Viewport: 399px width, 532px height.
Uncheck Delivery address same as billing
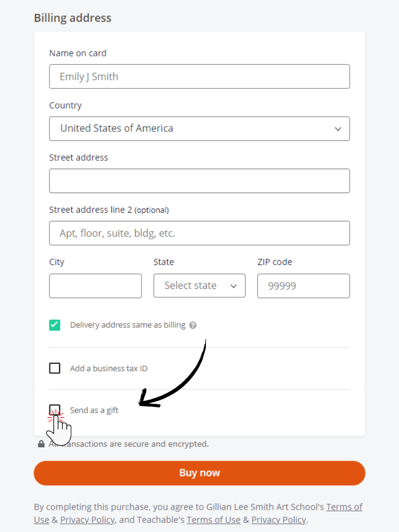tap(55, 325)
